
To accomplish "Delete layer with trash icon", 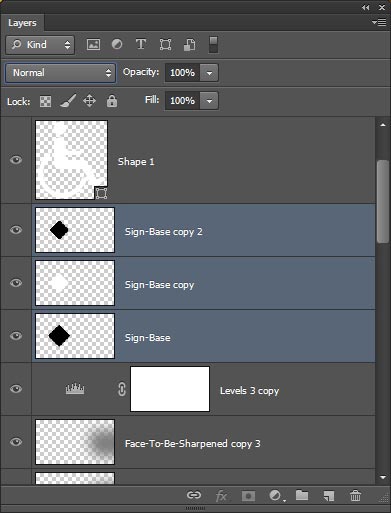I will click(355, 496).
